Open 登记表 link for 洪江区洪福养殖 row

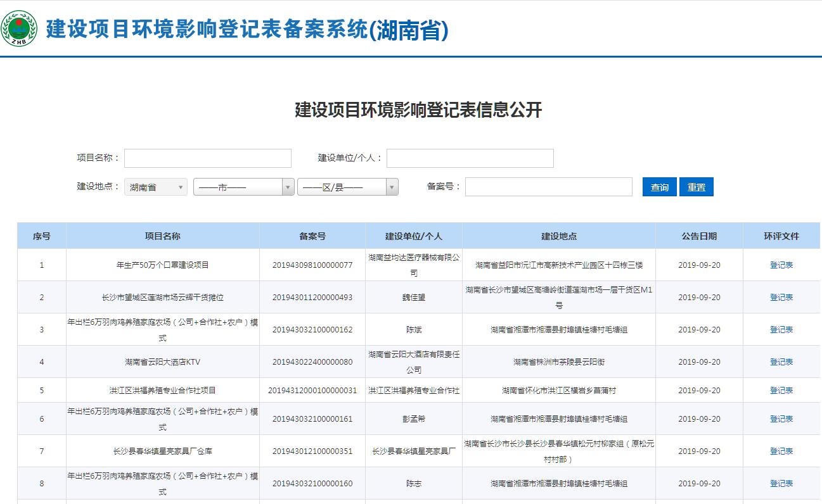781,391
